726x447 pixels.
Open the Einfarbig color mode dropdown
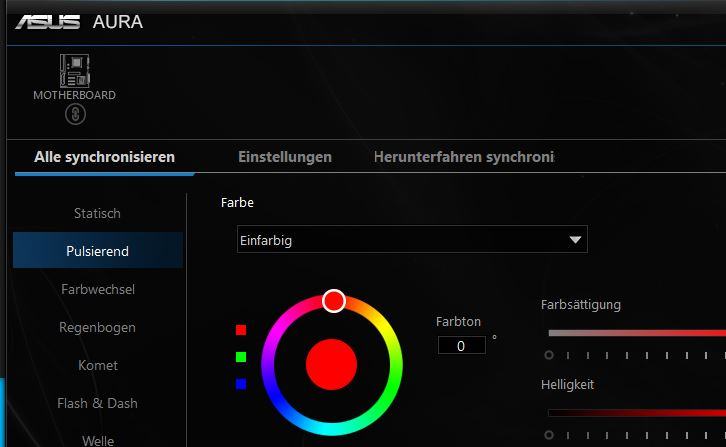[412, 239]
